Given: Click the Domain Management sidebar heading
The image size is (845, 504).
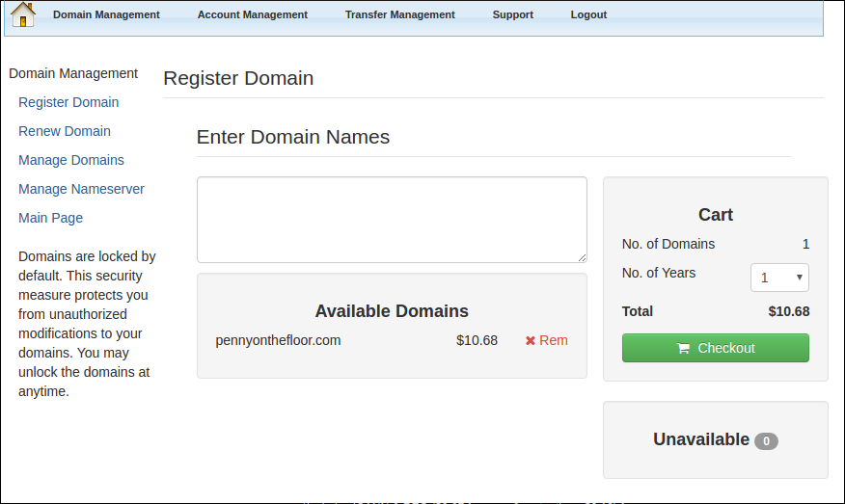Looking at the screenshot, I should 73,74.
